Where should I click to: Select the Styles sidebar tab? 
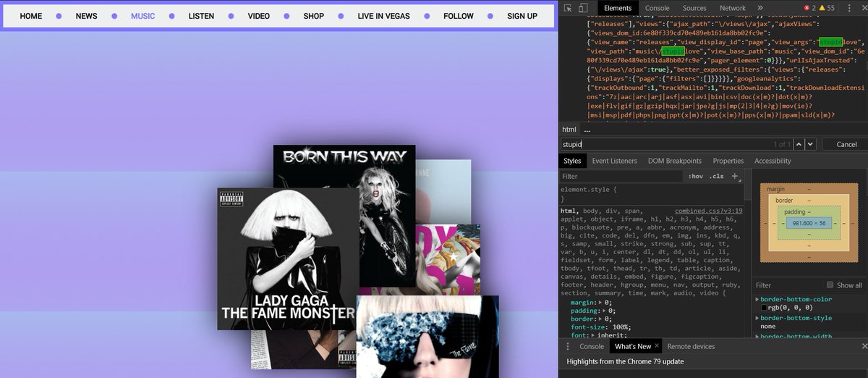tap(572, 161)
